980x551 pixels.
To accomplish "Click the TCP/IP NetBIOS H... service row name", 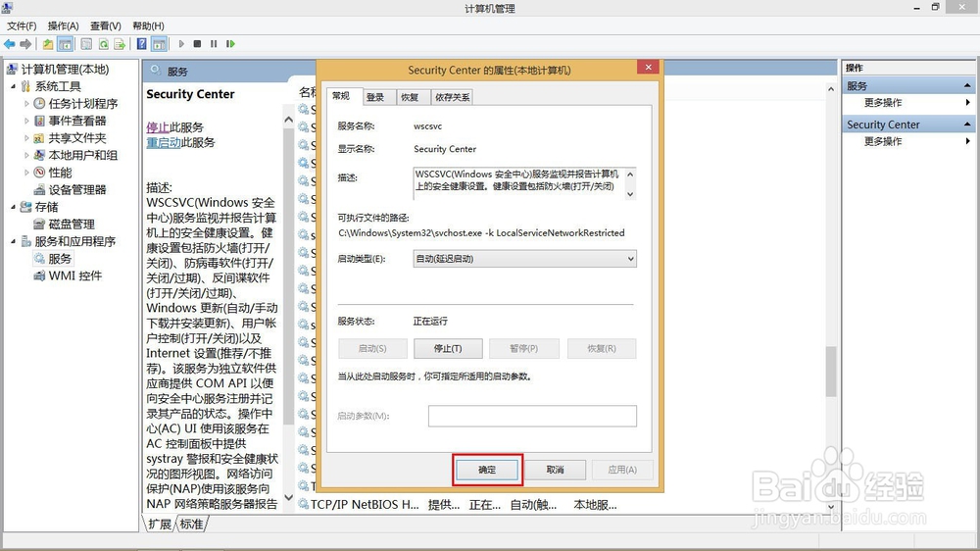I will (x=365, y=504).
